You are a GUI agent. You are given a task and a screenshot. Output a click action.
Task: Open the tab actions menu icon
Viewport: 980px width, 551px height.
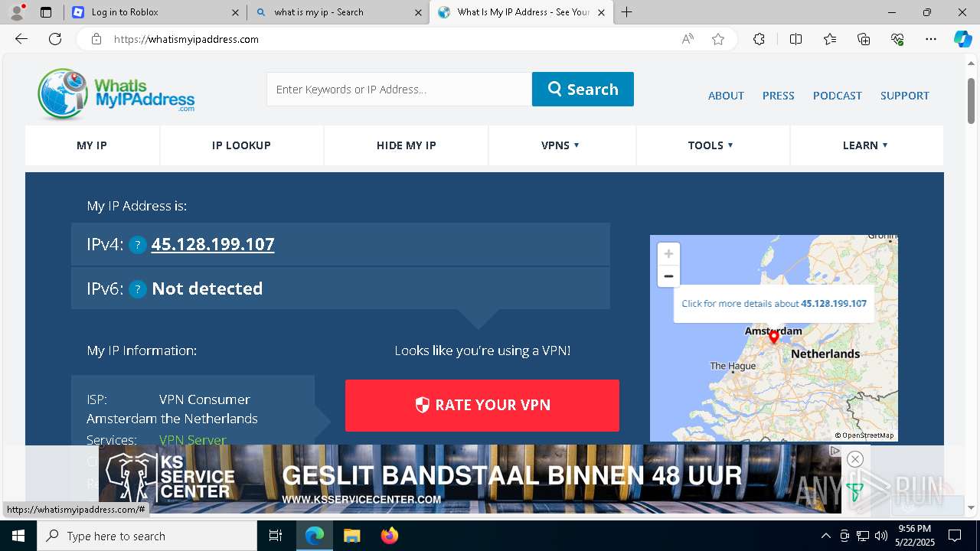(x=46, y=12)
